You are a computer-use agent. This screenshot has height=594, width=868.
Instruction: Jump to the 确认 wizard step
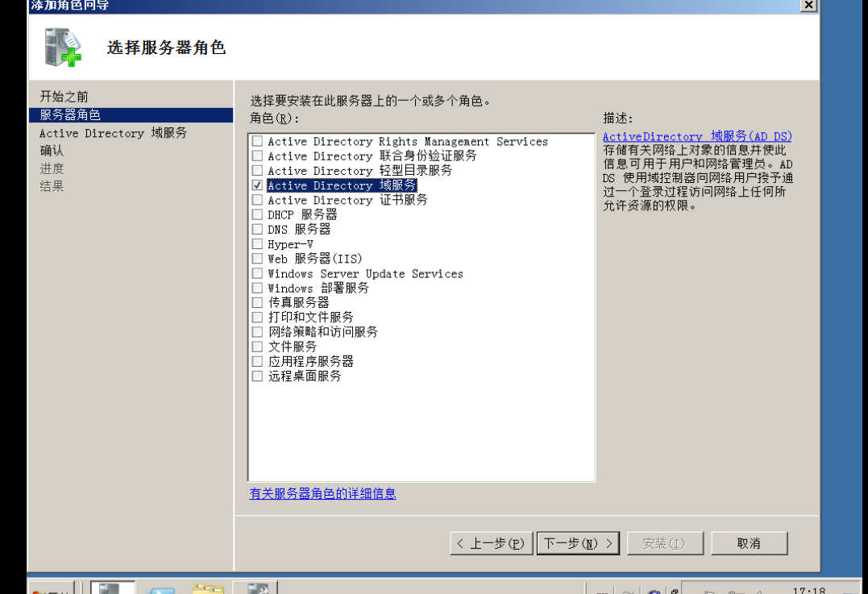(x=52, y=151)
